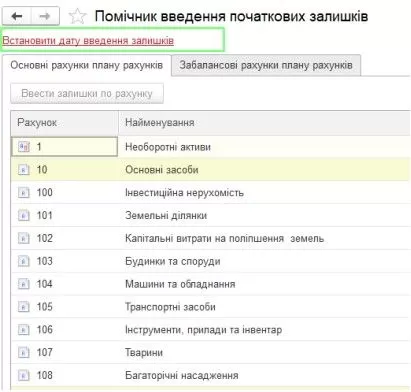Select account number 102 cell

[65, 238]
